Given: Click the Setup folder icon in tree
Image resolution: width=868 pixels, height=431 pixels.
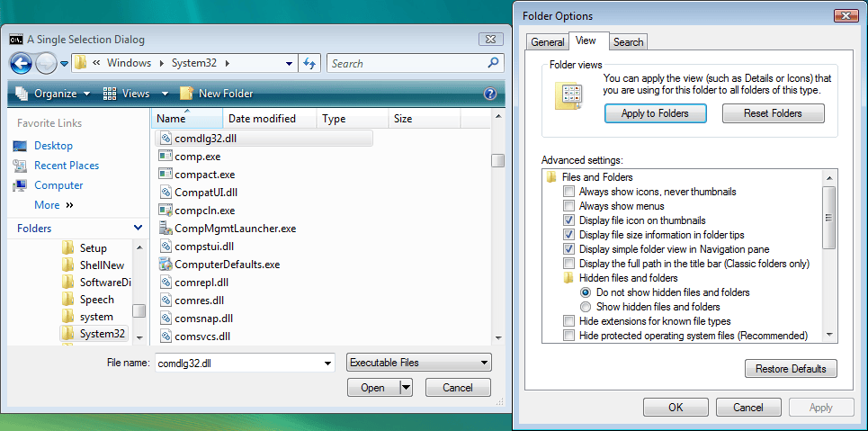Looking at the screenshot, I should click(67, 247).
